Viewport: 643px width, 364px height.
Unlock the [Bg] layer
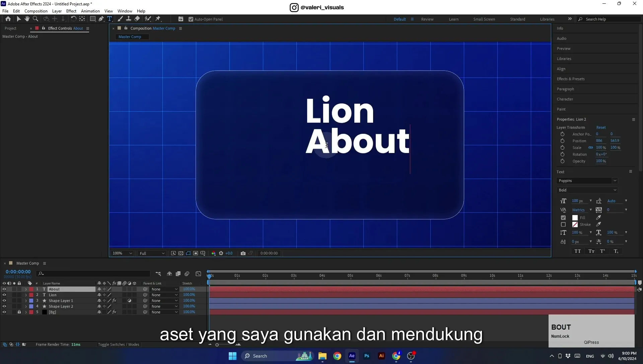tap(19, 312)
